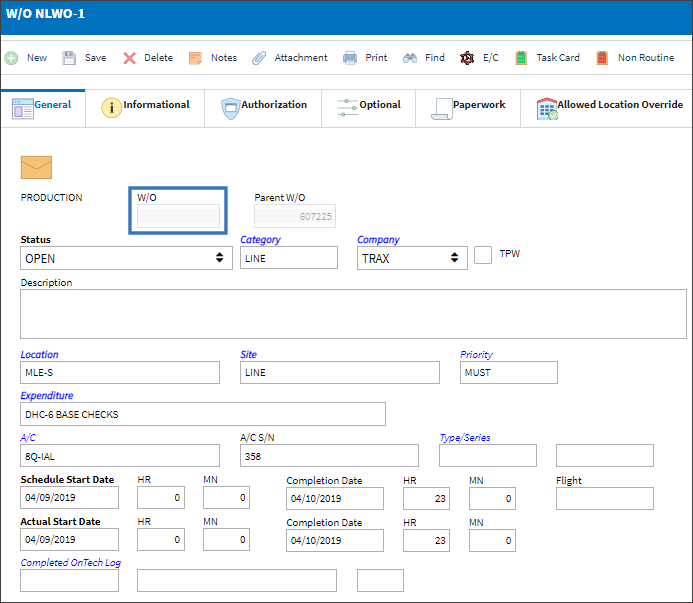
Task: Click the Informational yellow info icon
Action: pyautogui.click(x=111, y=107)
